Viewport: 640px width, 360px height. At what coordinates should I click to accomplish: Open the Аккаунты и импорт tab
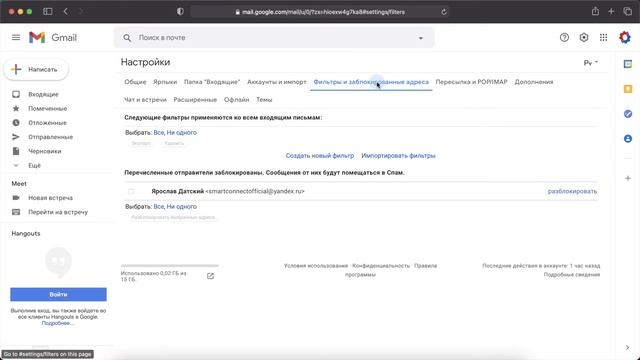[277, 82]
